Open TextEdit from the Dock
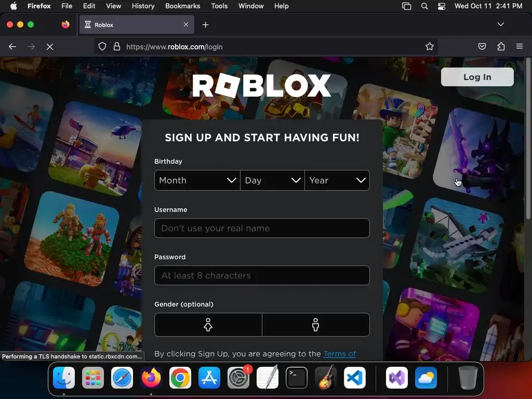Image resolution: width=532 pixels, height=399 pixels. pyautogui.click(x=268, y=377)
